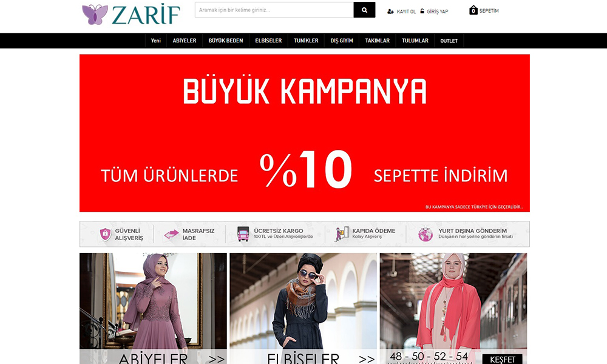Choose TUNİKLER from the navigation
Viewport: 607px width, 364px height.
pos(306,41)
